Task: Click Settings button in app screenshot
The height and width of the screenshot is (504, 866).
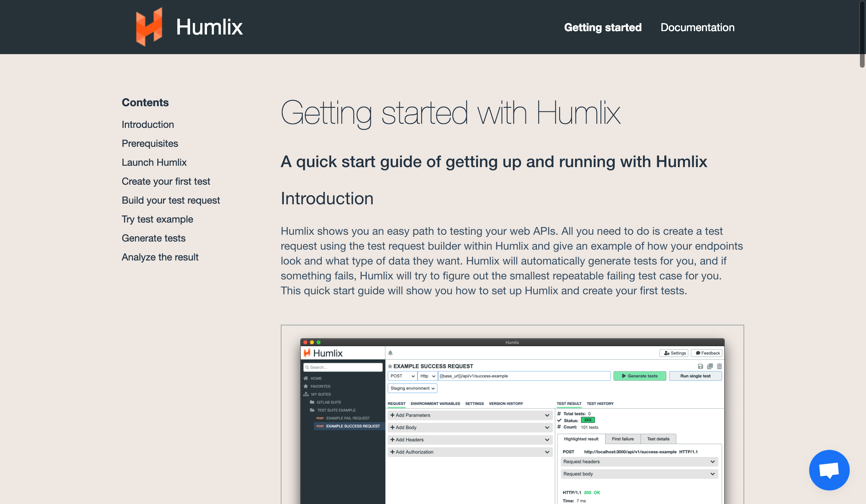Action: coord(674,353)
